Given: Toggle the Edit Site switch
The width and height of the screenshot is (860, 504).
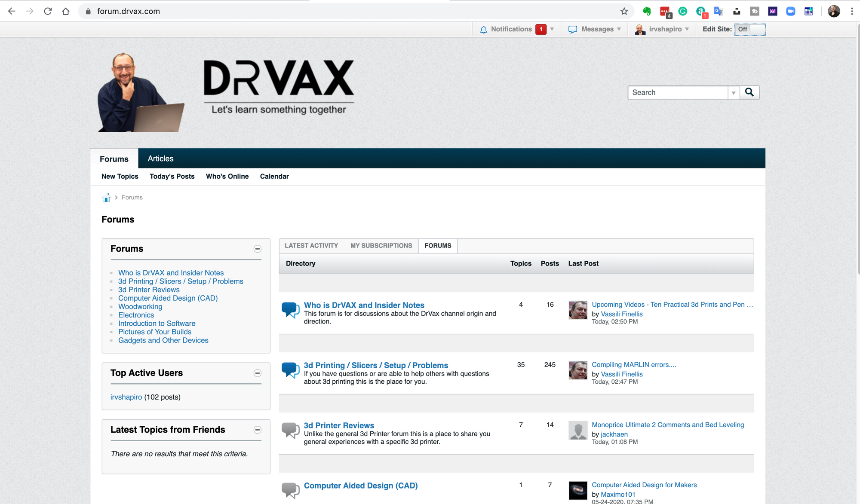Looking at the screenshot, I should 750,30.
